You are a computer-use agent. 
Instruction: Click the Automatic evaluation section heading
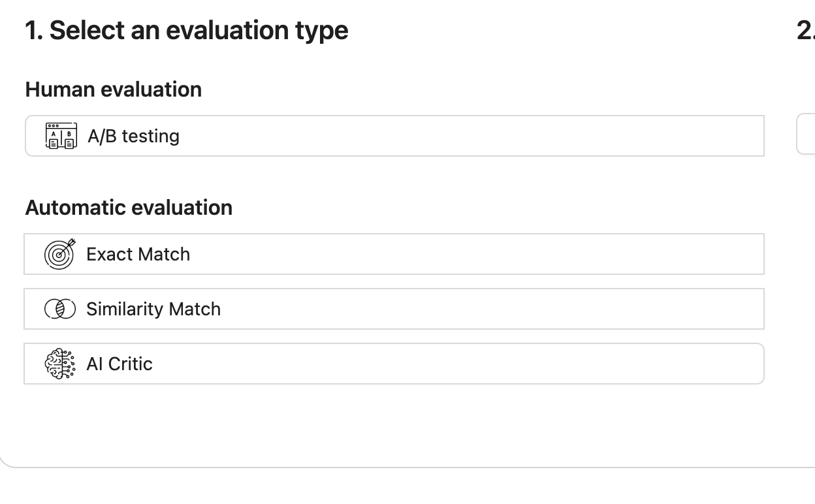coord(129,207)
